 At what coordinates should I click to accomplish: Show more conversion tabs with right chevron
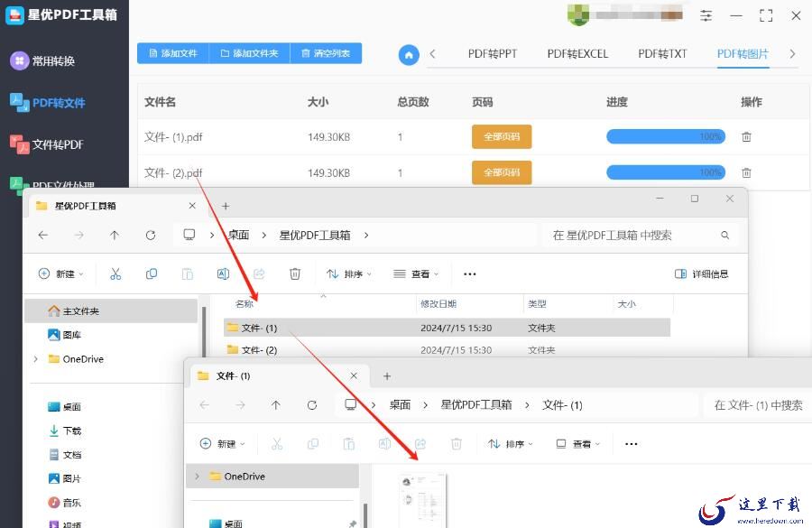pyautogui.click(x=792, y=54)
